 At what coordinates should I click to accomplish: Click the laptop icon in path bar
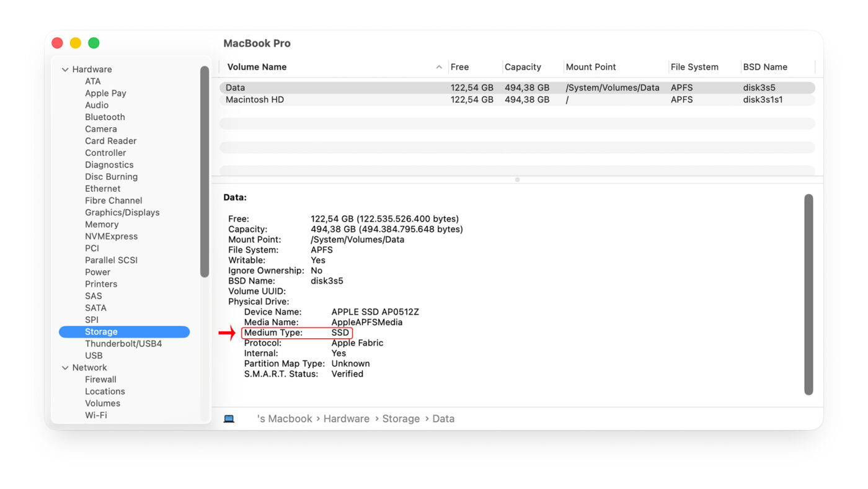coord(229,419)
